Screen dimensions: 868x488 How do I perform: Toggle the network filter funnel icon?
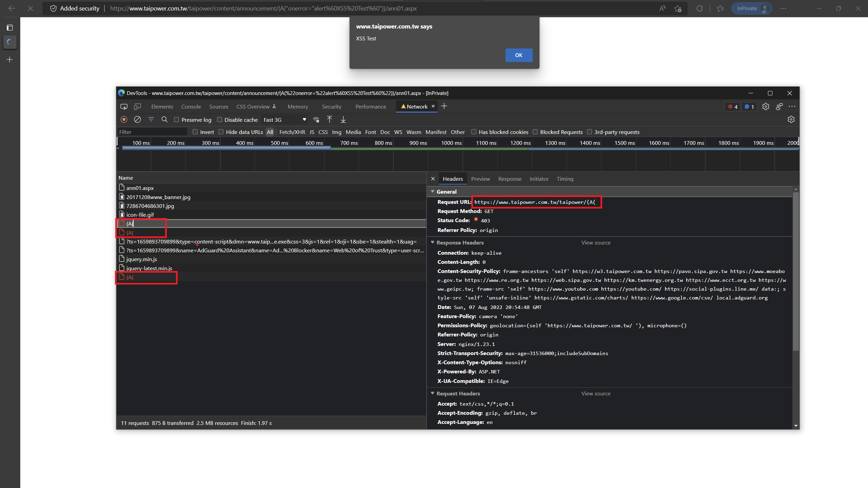tap(151, 119)
